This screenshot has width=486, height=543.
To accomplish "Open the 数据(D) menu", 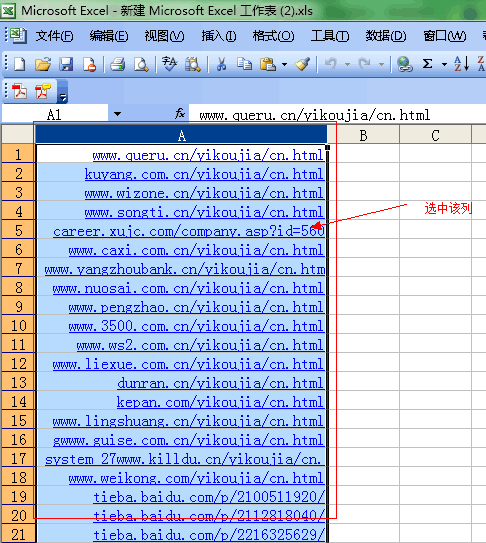I will [386, 36].
